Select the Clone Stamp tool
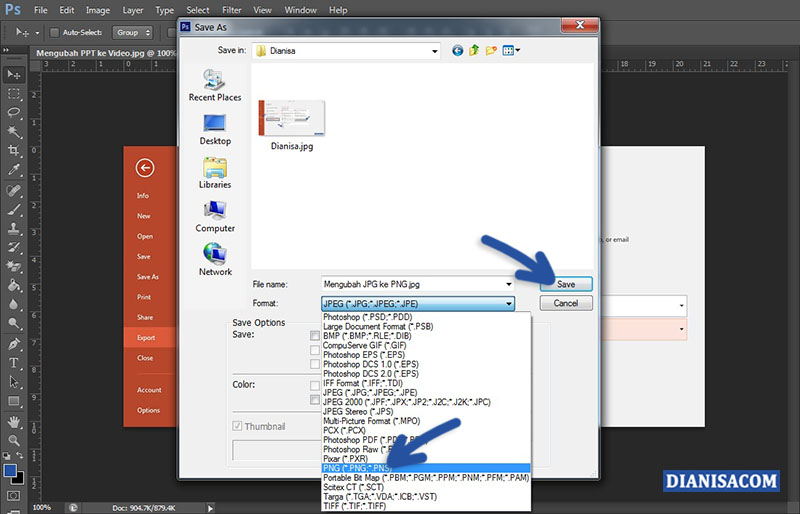The image size is (800, 514). 14,229
